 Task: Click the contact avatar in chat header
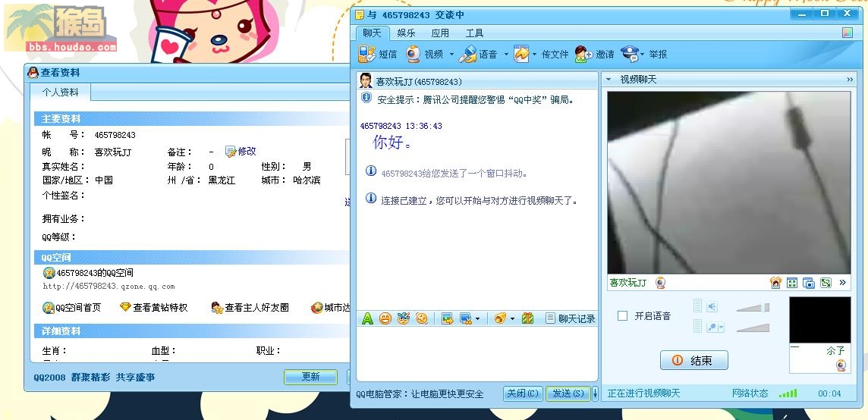pyautogui.click(x=366, y=81)
